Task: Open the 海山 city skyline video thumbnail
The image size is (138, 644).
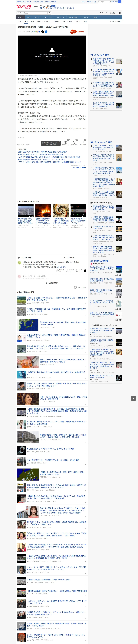Action: tap(26, 211)
